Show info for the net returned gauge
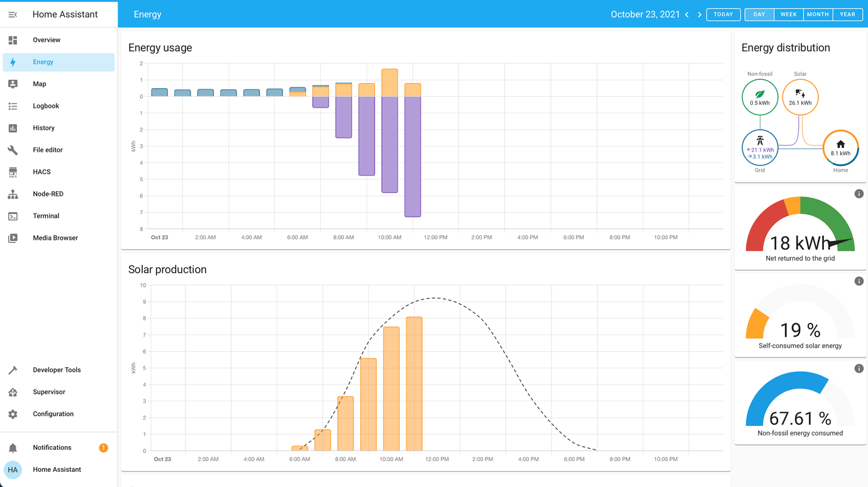This screenshot has width=868, height=487. click(859, 194)
